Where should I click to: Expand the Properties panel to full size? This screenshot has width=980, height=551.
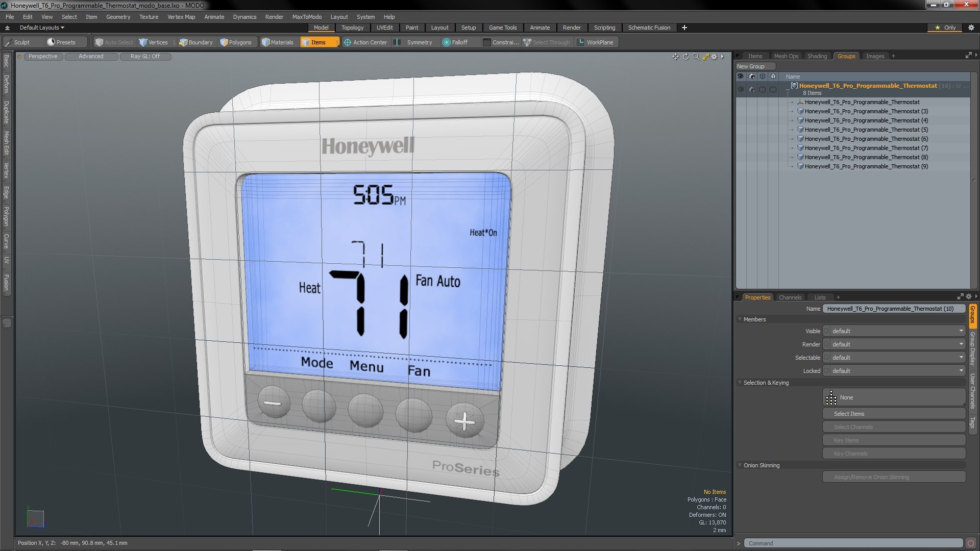960,297
